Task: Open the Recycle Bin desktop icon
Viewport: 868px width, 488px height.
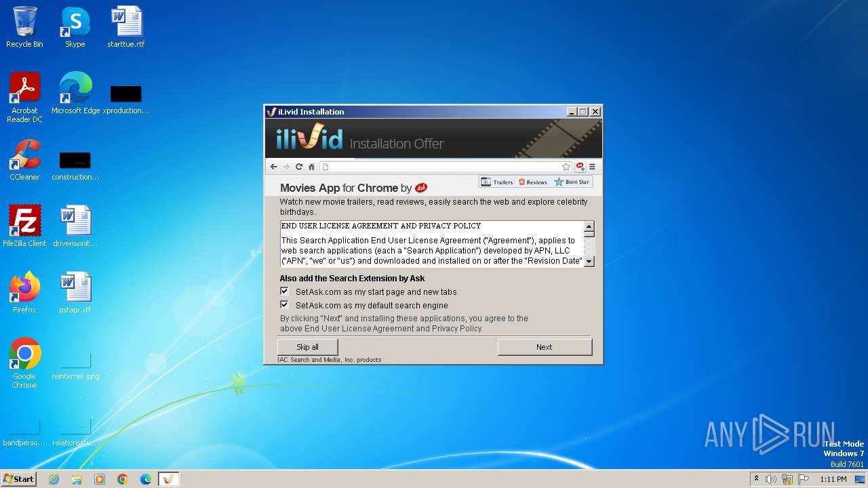Action: [x=24, y=27]
